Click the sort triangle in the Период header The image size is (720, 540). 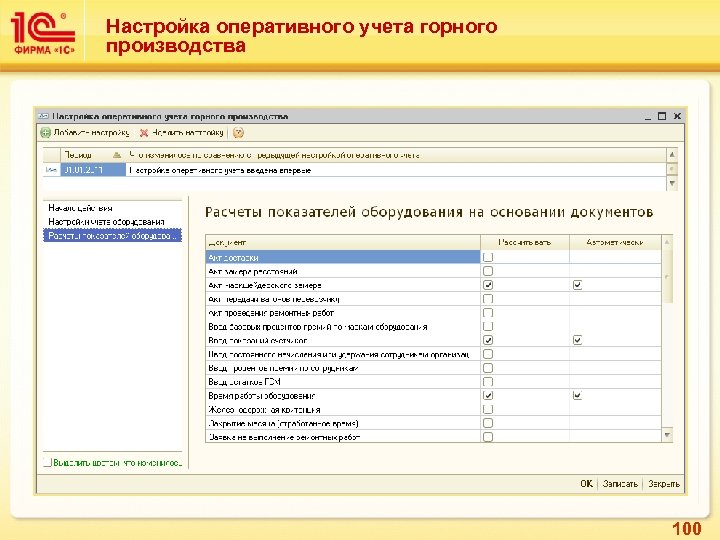[117, 155]
